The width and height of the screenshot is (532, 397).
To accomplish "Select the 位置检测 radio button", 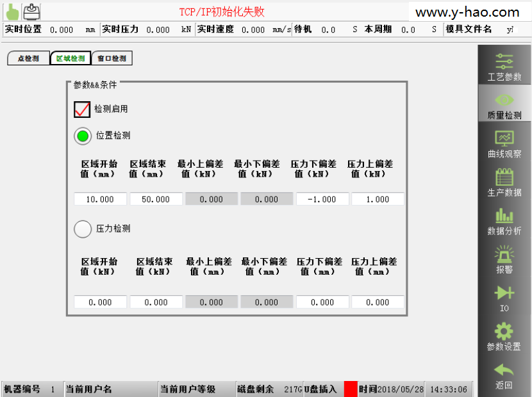I will [x=83, y=136].
